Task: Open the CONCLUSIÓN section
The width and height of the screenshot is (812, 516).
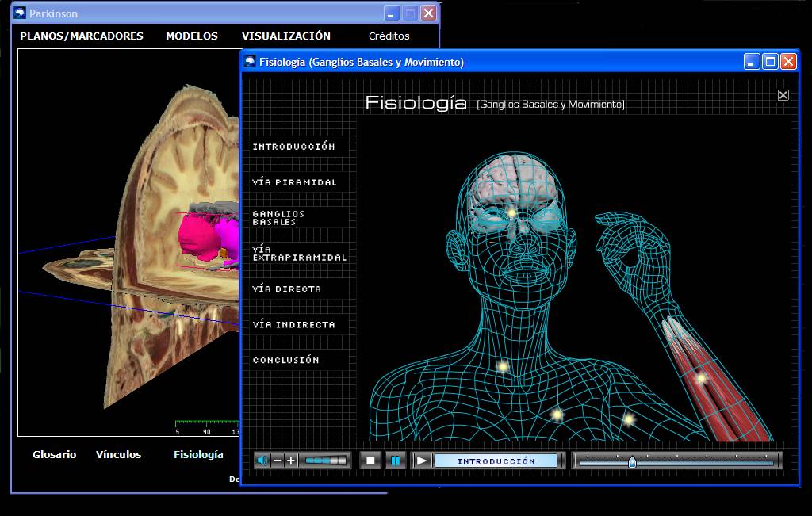Action: point(285,360)
